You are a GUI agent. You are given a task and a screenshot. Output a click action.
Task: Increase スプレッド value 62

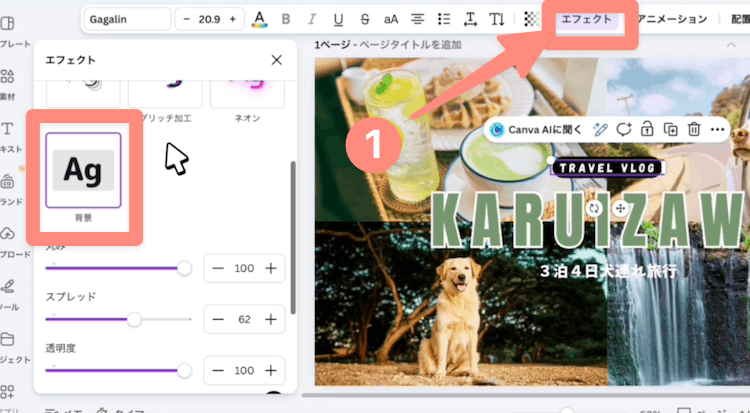point(271,319)
